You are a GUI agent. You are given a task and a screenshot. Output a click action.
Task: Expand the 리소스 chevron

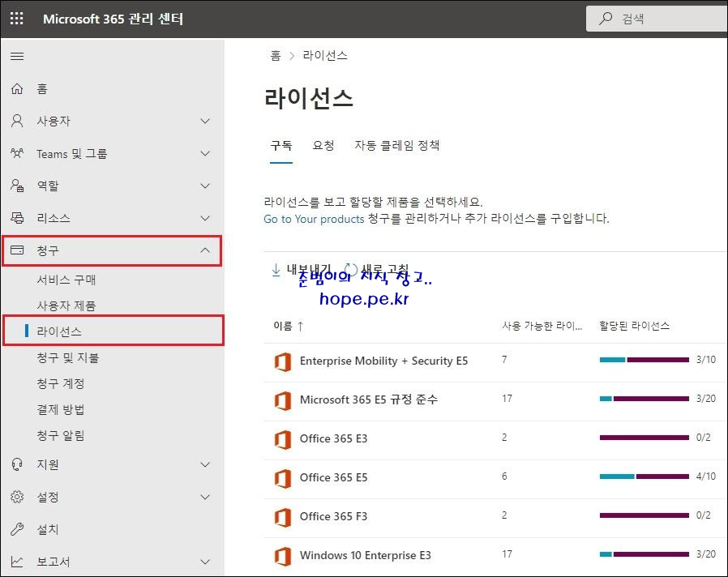(205, 218)
